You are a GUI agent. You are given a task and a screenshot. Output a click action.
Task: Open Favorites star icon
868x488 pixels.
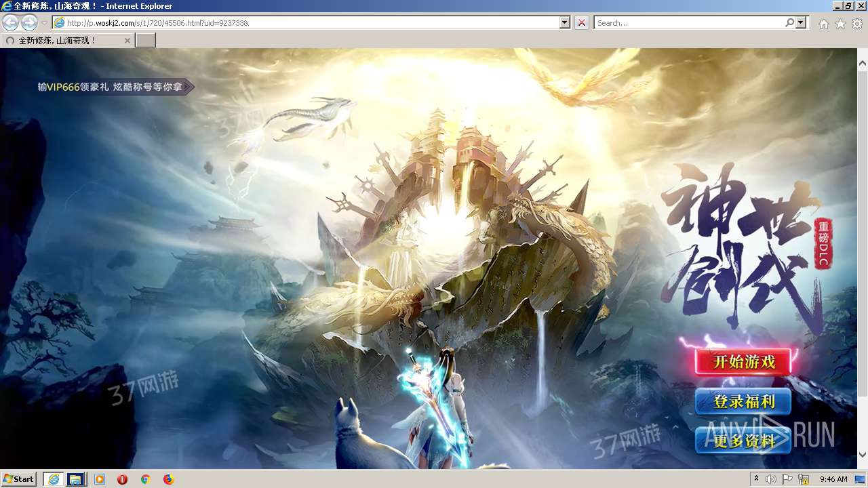click(840, 24)
